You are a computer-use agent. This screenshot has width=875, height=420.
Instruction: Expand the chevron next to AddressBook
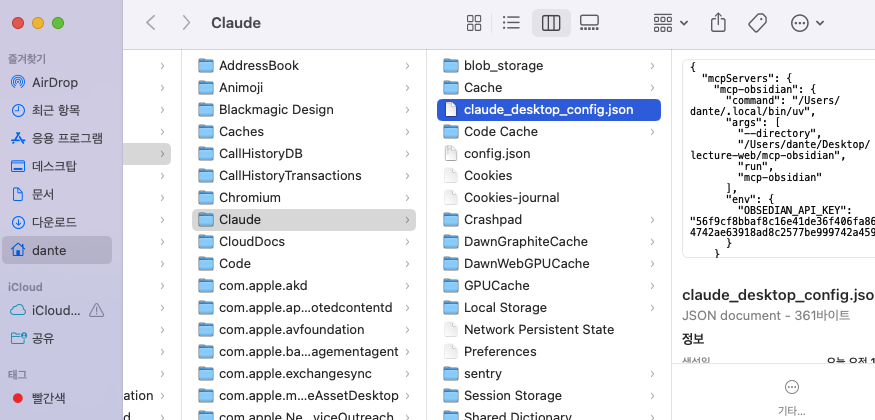click(407, 66)
